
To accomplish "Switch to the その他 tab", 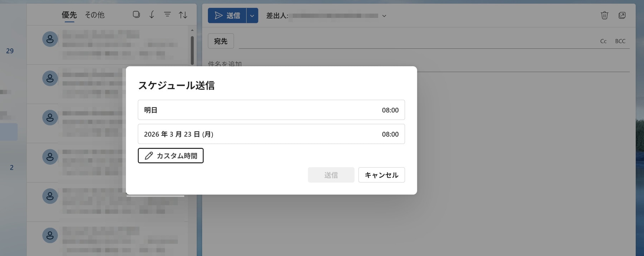I will (x=94, y=15).
